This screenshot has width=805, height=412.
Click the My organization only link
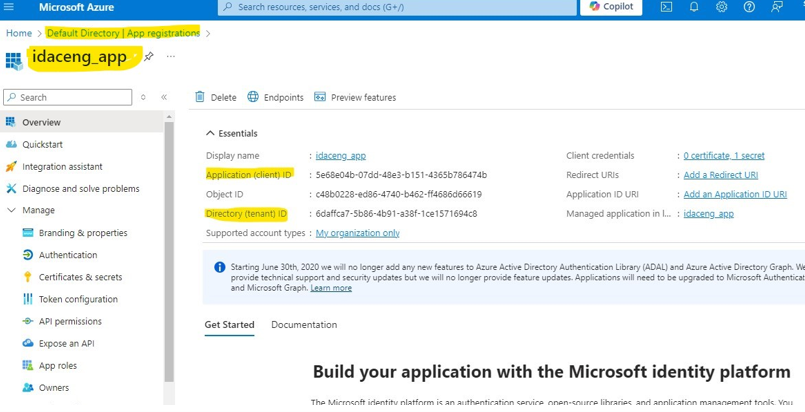coord(357,233)
